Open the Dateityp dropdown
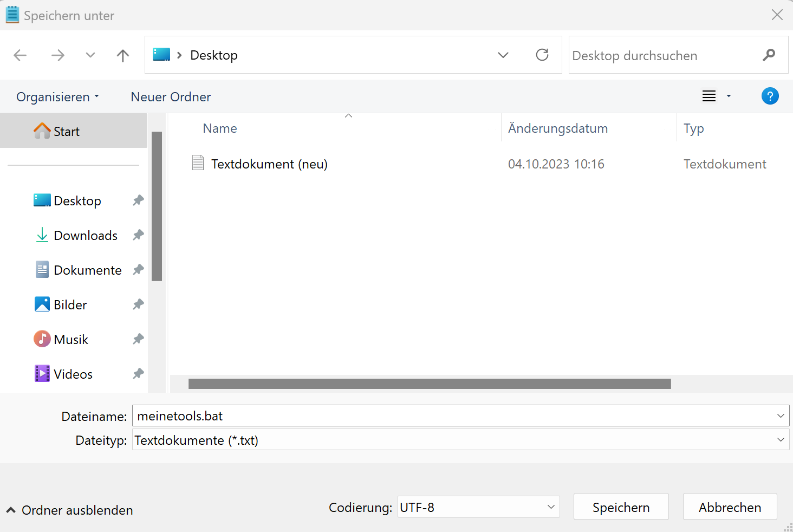The height and width of the screenshot is (532, 793). tap(780, 440)
